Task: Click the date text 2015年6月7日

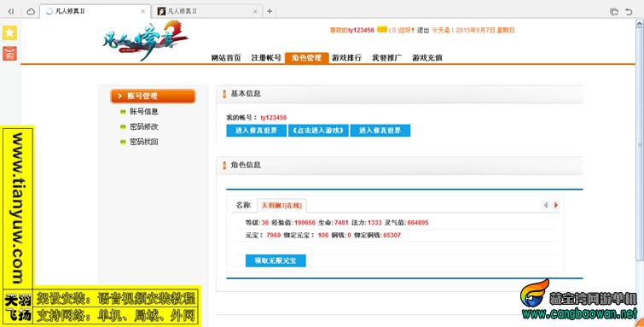Action: point(475,30)
